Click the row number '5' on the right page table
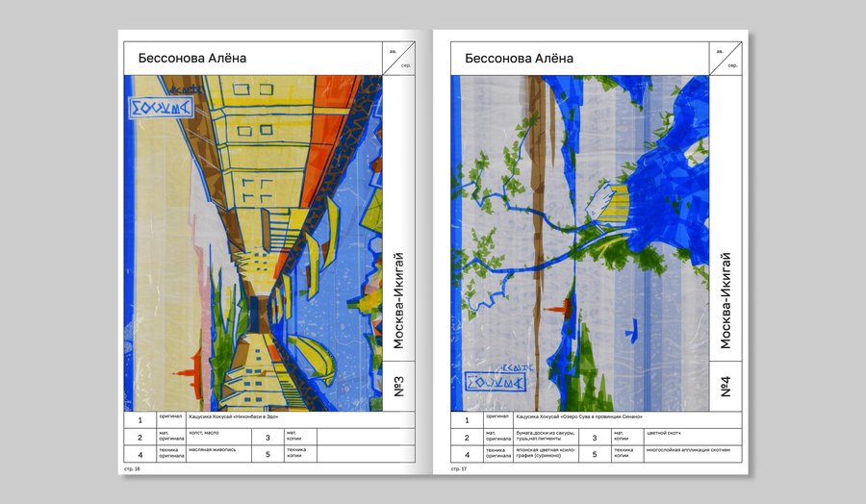Screen dimensions: 866x504 595,454
